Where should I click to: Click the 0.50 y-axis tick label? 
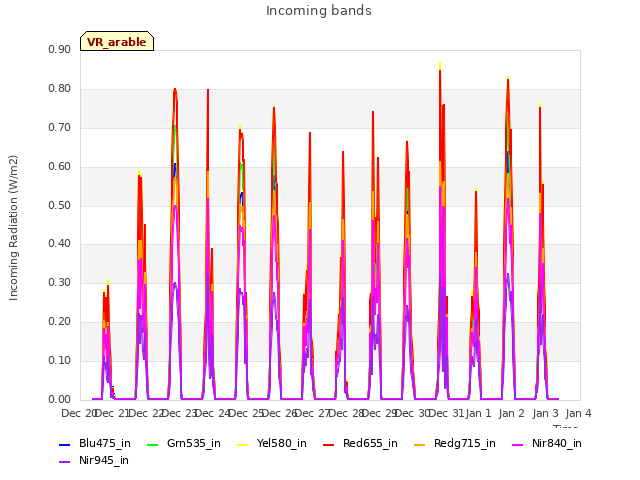(x=60, y=205)
